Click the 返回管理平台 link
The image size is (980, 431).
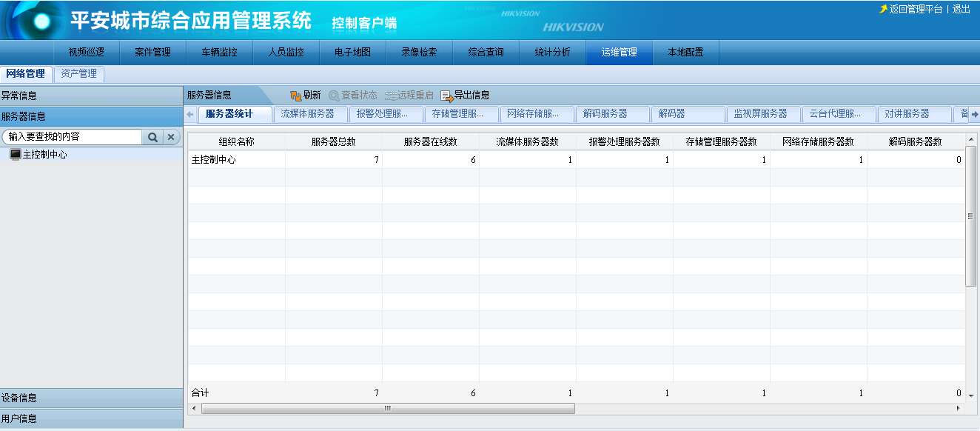click(916, 9)
